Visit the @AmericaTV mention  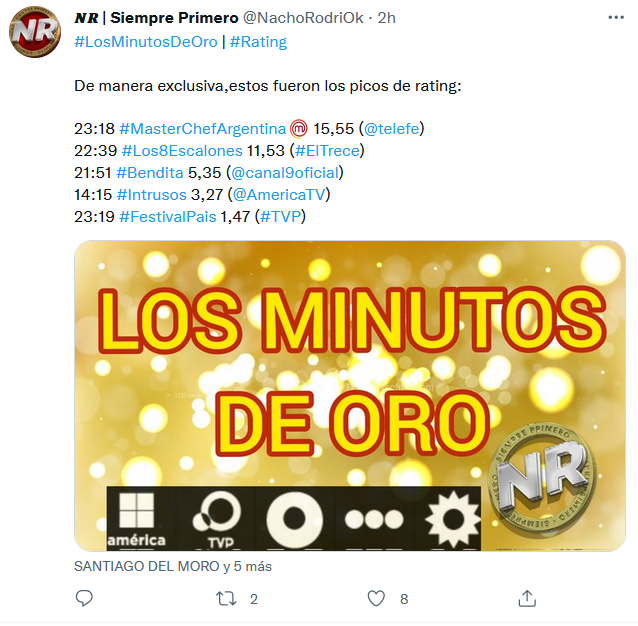coord(279,195)
